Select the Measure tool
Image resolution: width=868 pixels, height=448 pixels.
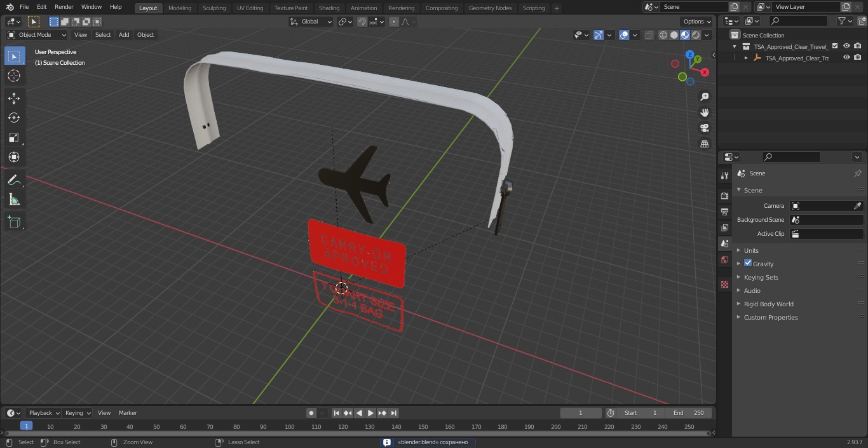14,200
